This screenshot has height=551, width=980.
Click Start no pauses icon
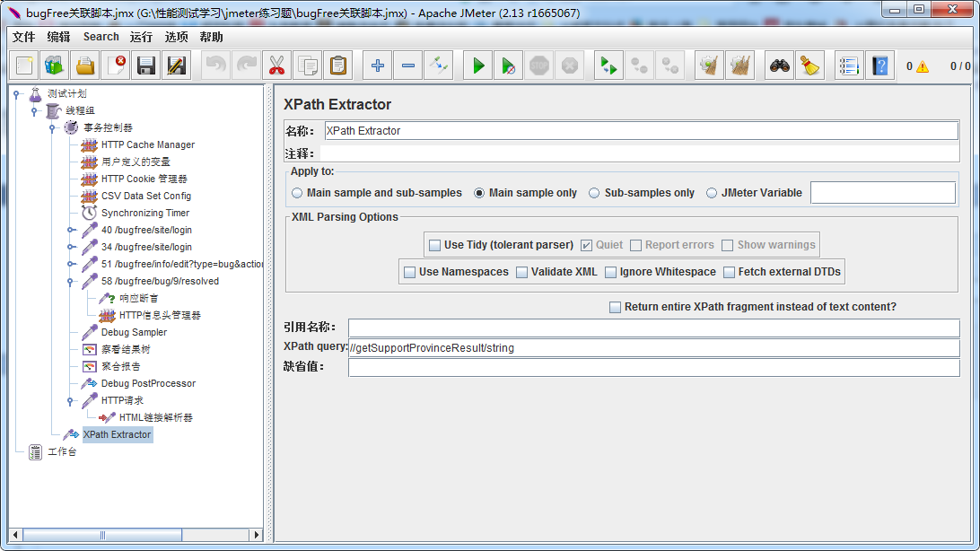coord(509,66)
